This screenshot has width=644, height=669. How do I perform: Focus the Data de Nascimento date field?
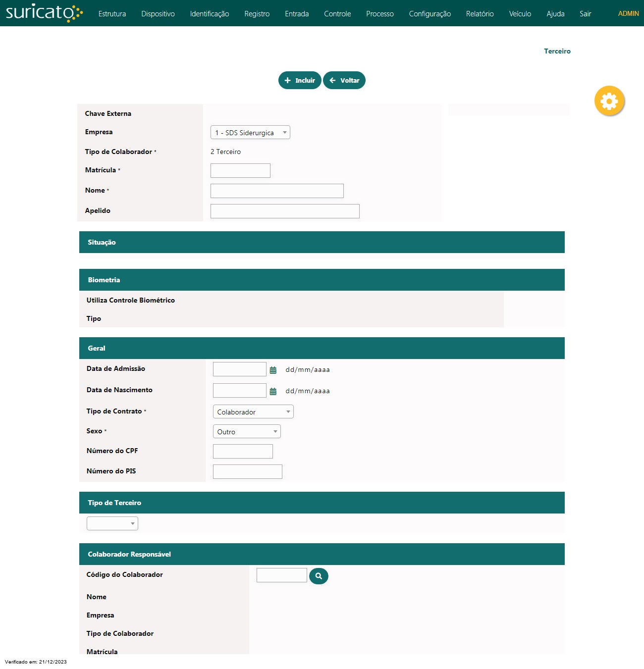point(240,390)
